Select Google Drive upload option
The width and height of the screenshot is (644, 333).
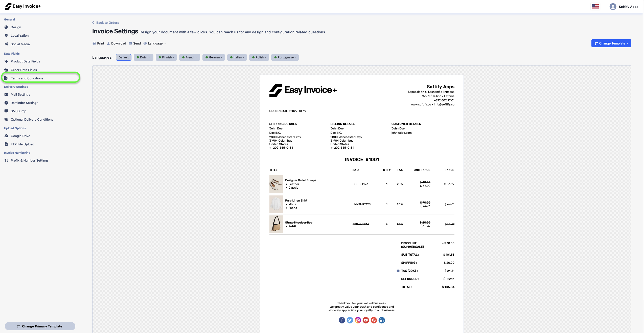(x=20, y=136)
